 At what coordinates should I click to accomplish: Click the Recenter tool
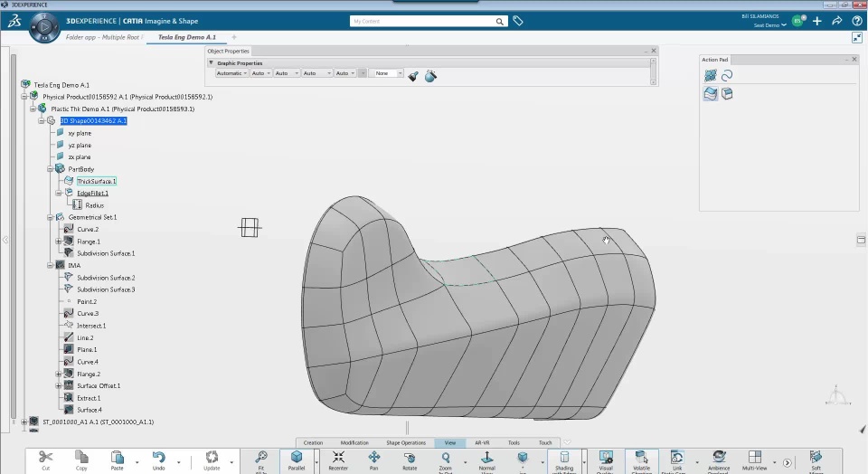click(338, 460)
